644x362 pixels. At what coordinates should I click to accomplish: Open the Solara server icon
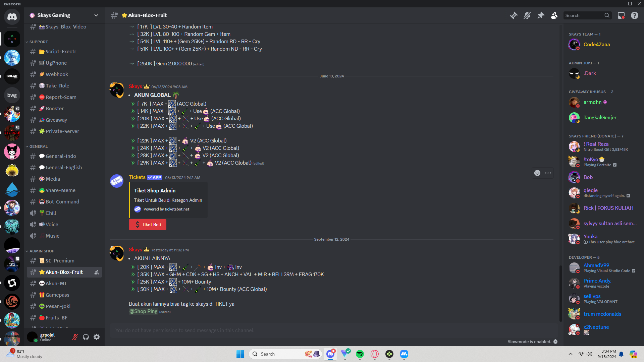tap(12, 264)
